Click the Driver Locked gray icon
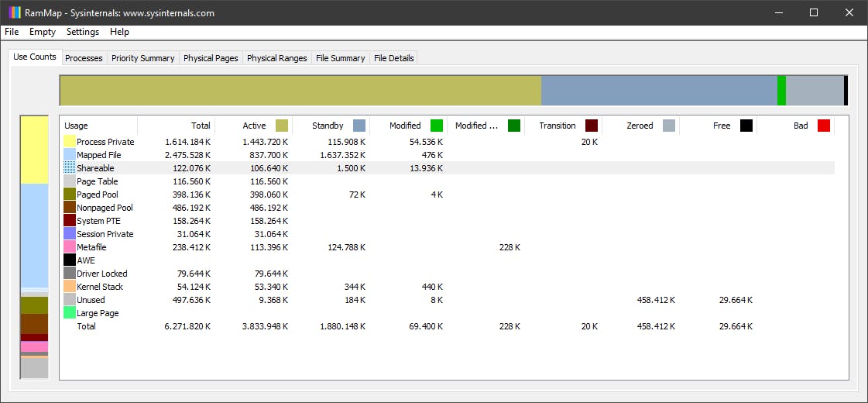 coord(69,274)
